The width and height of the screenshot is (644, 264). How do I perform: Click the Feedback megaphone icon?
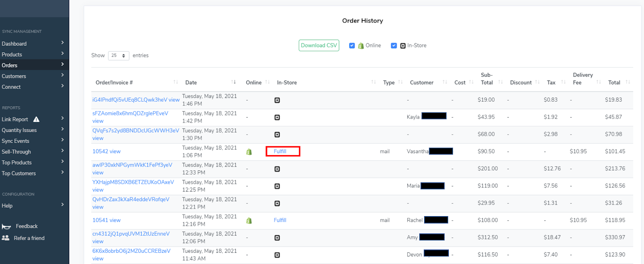pos(6,227)
